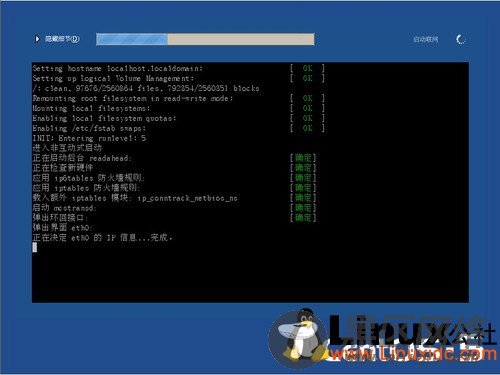Click the 'INIT: Entering runlevel: 5' line
Image resolution: width=500 pixels, height=375 pixels.
pos(89,138)
